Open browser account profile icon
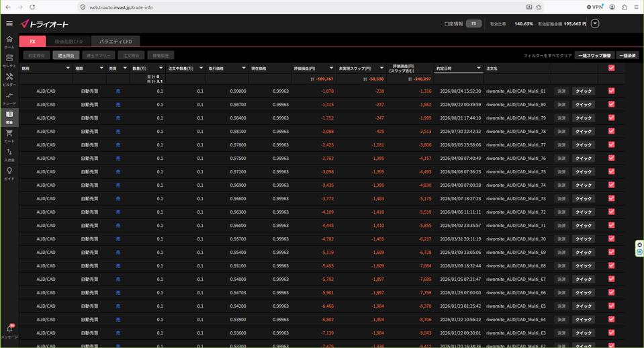This screenshot has height=348, width=644. (x=612, y=7)
